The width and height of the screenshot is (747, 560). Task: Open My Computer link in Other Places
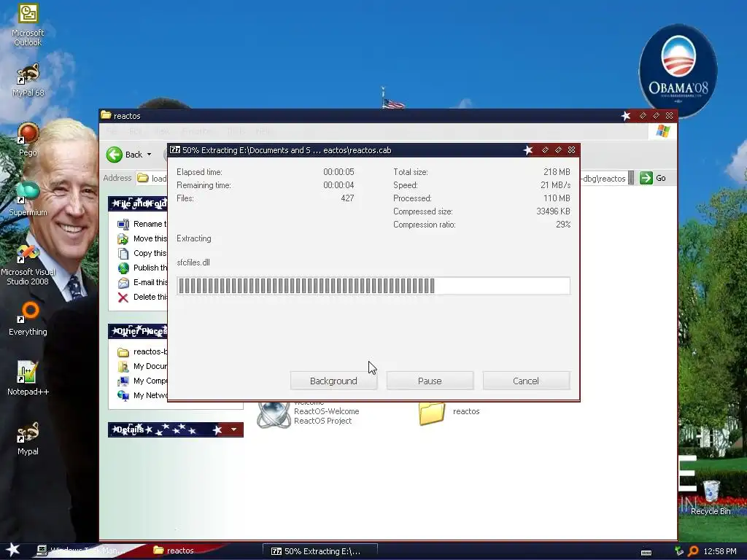150,381
